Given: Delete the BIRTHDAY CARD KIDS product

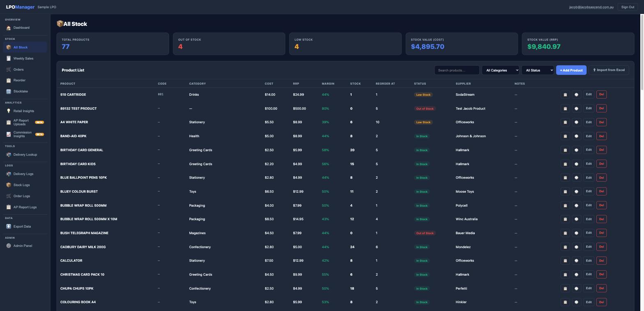Looking at the screenshot, I should pyautogui.click(x=601, y=164).
